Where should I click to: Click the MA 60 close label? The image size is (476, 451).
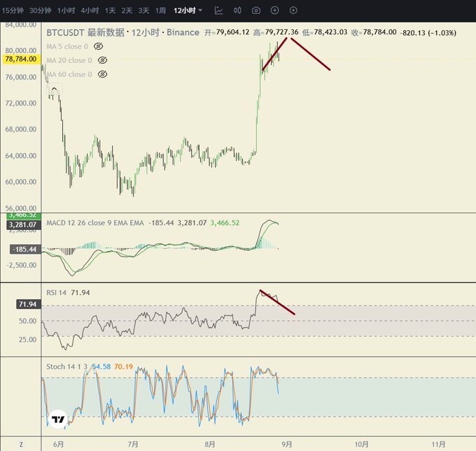point(69,74)
